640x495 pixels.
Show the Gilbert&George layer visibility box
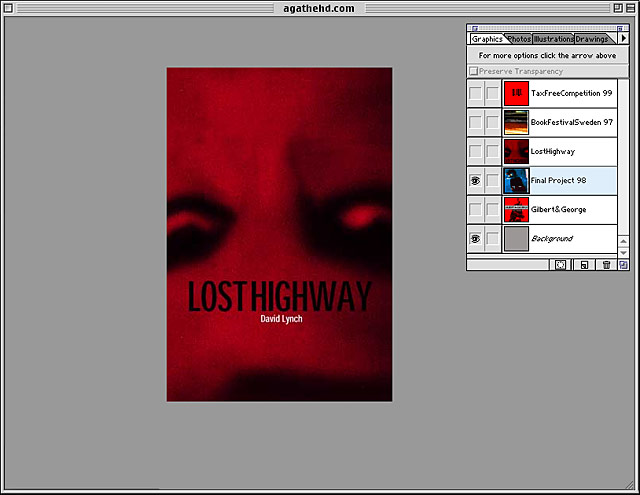coord(475,209)
